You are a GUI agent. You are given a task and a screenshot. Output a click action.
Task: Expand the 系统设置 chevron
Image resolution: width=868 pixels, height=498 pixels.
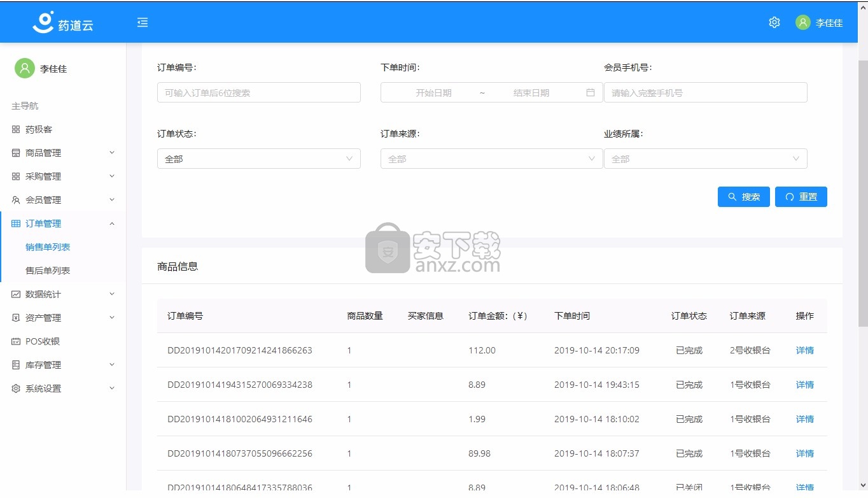point(112,388)
